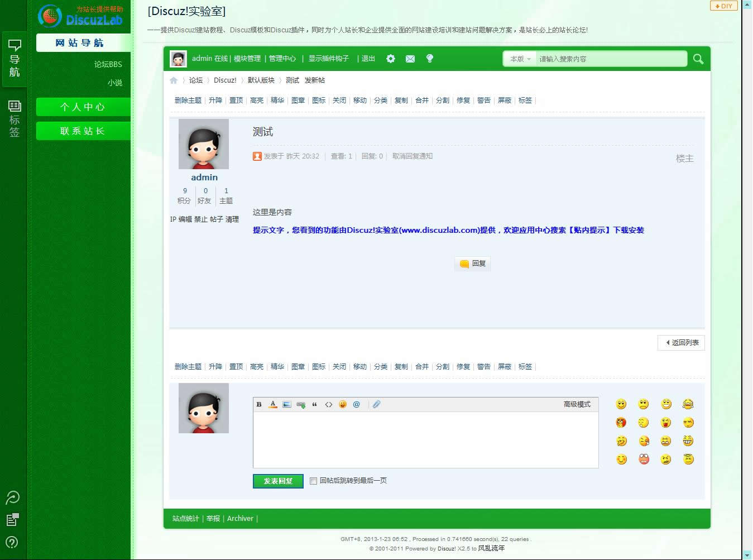Insert image using editor picture icon
Viewport: 753px width, 560px height.
pyautogui.click(x=287, y=404)
